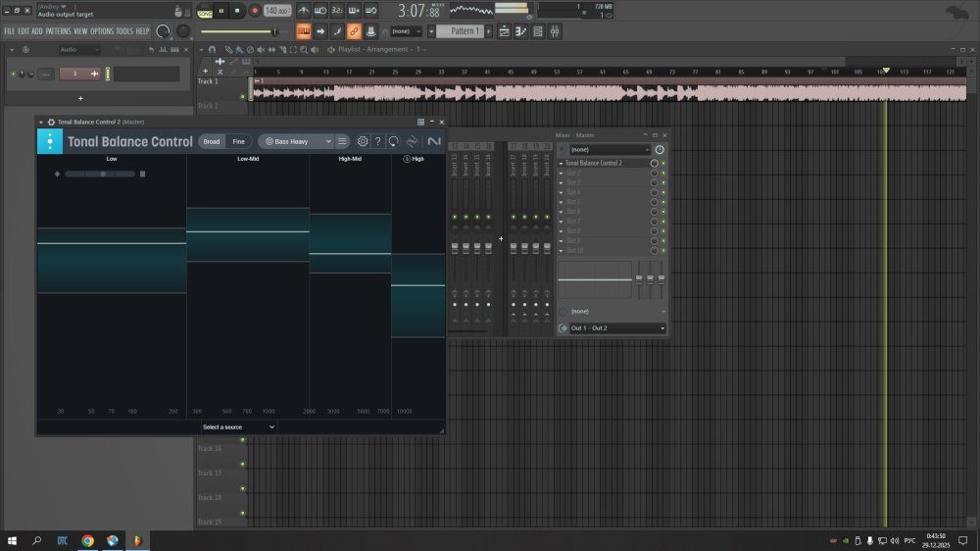Open Google Chrome from the taskbar
The image size is (980, 551).
(x=87, y=540)
